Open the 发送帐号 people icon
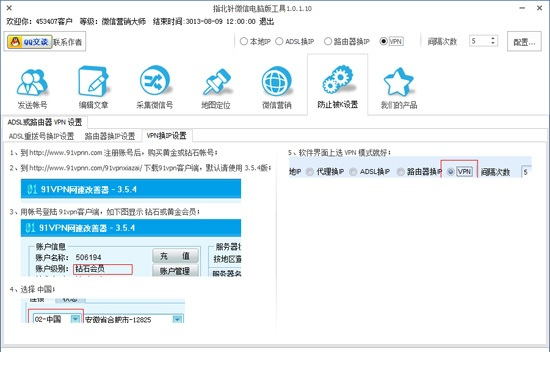 click(x=32, y=82)
